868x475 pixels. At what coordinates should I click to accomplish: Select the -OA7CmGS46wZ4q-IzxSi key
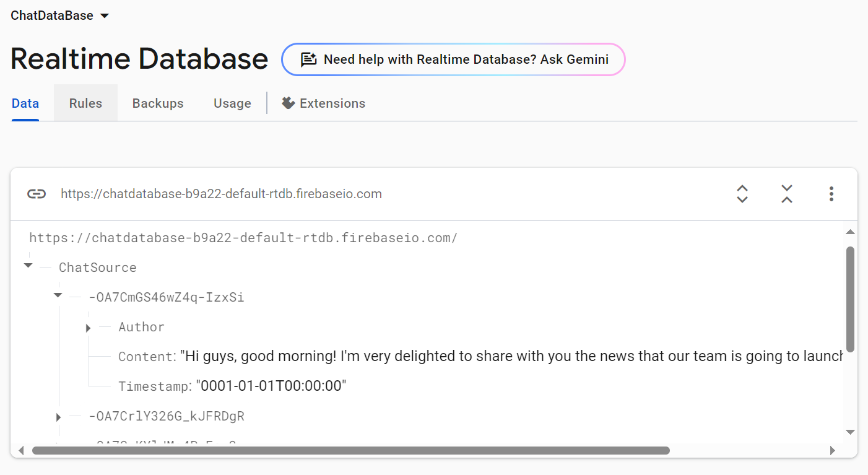tap(167, 297)
